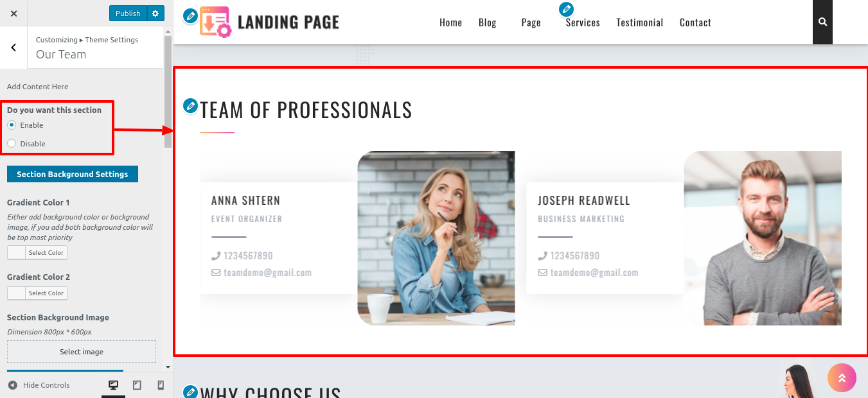This screenshot has width=868, height=398.
Task: Click the Publish button
Action: tap(128, 13)
